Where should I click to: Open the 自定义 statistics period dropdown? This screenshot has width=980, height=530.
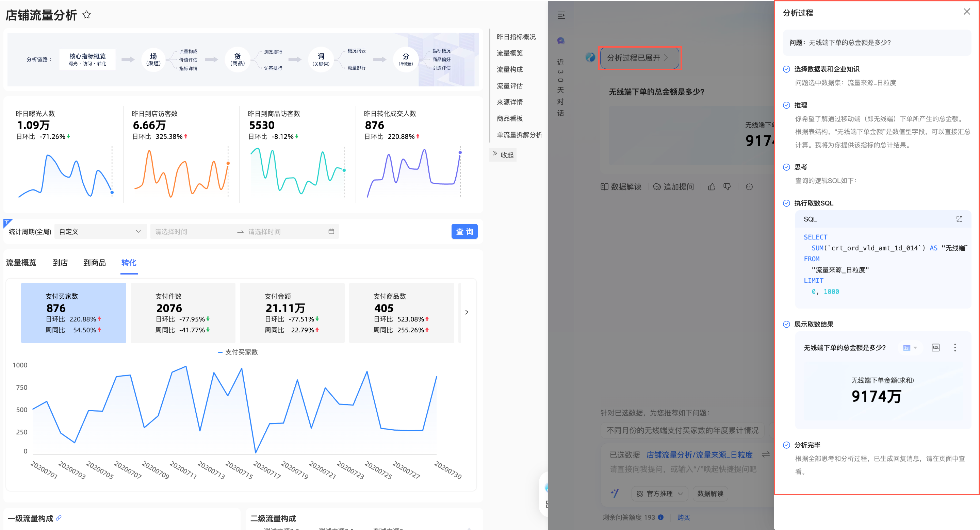(x=100, y=231)
